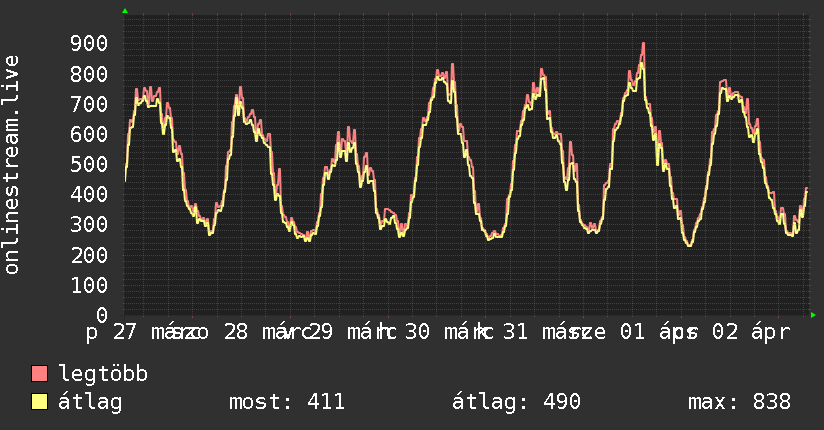Image resolution: width=824 pixels, height=430 pixels.
Task: Click the green arrow ending x-axis
Action: point(813,315)
